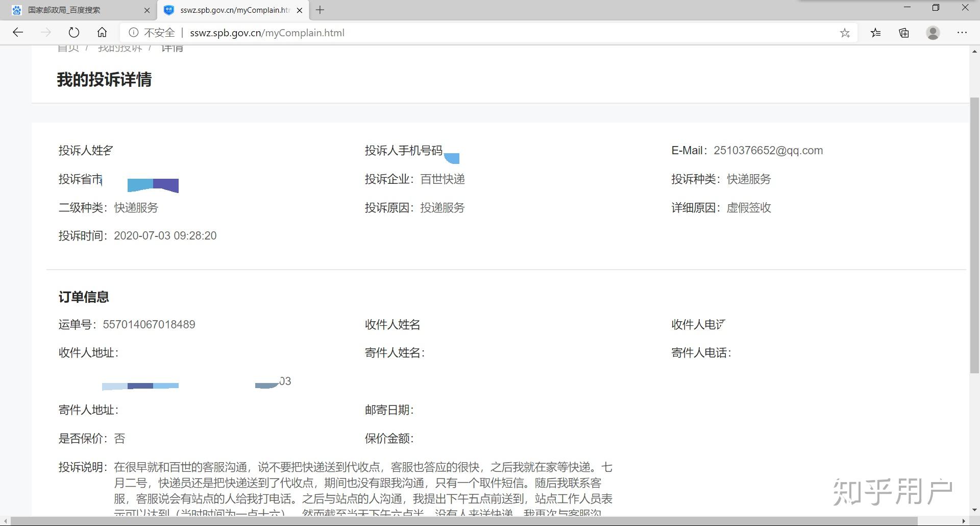This screenshot has height=526, width=980.
Task: Click the 投诉时间 2020-07-03 09:28:20
Action: pos(165,236)
